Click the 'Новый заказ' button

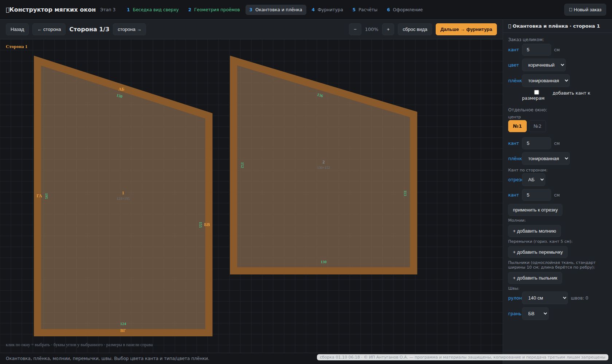(x=585, y=10)
